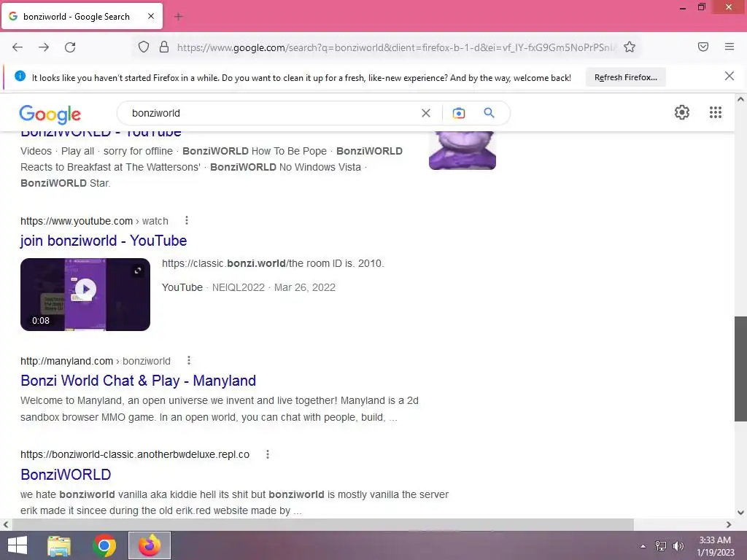This screenshot has width=747, height=560.
Task: Go back with the browser back arrow
Action: click(18, 47)
